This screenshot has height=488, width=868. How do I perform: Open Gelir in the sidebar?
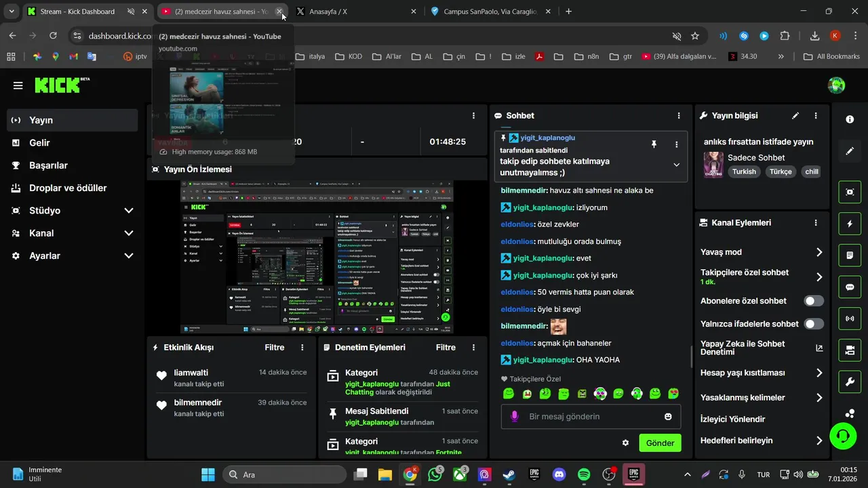(73, 143)
